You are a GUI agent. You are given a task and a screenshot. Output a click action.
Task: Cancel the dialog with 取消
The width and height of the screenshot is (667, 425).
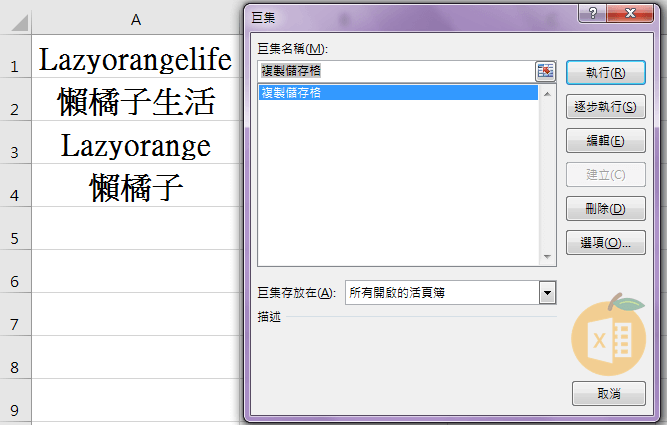[x=608, y=394]
